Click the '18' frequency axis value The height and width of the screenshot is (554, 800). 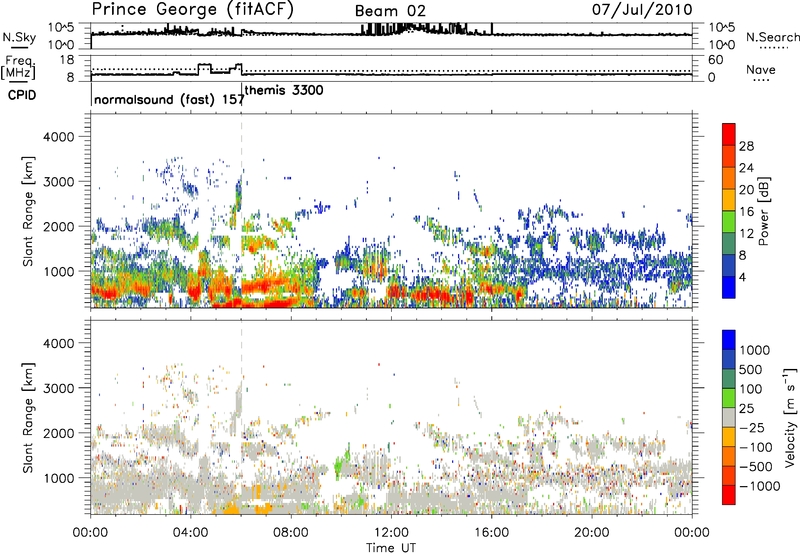pyautogui.click(x=67, y=60)
